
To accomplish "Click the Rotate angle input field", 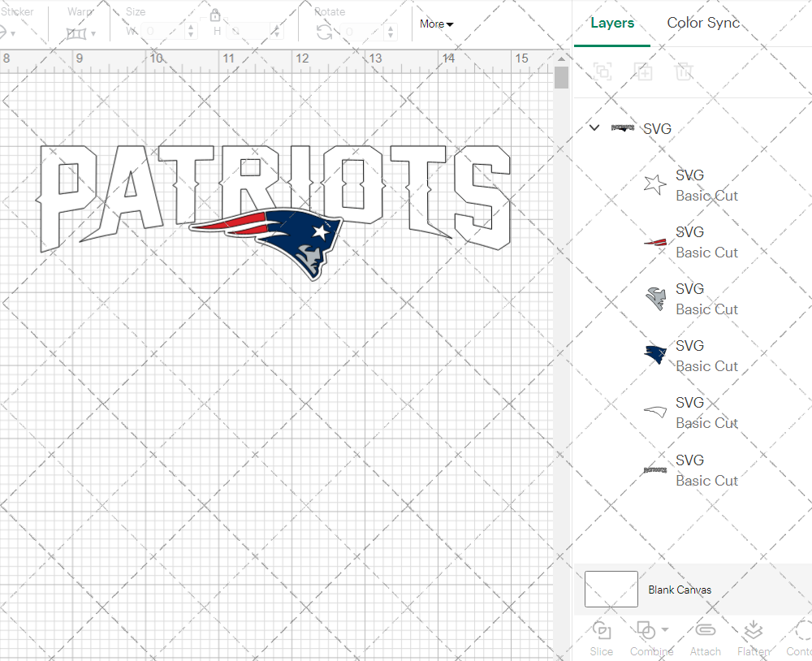I will coord(364,32).
